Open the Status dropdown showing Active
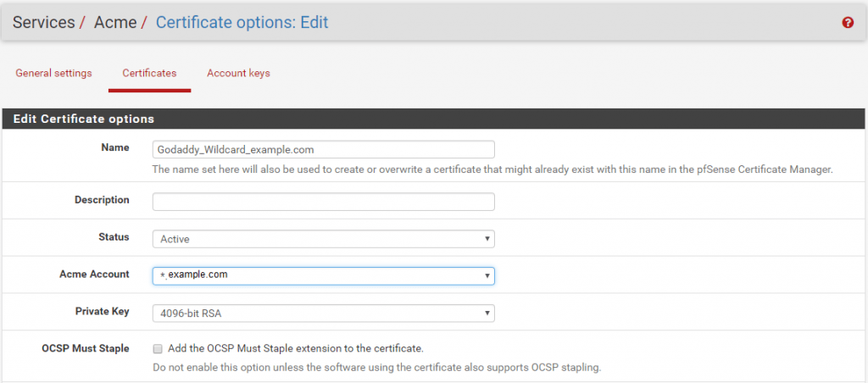 pyautogui.click(x=323, y=239)
